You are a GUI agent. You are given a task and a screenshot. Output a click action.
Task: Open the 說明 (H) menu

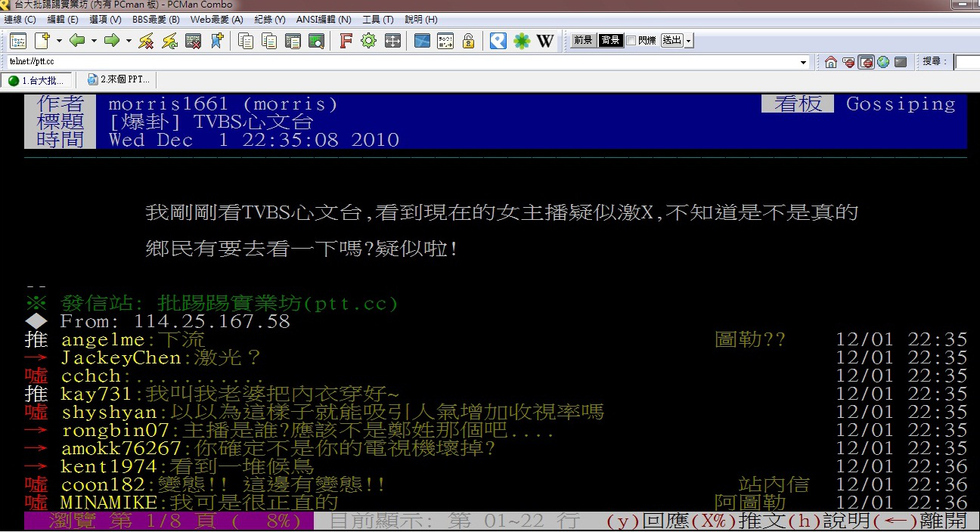(421, 20)
